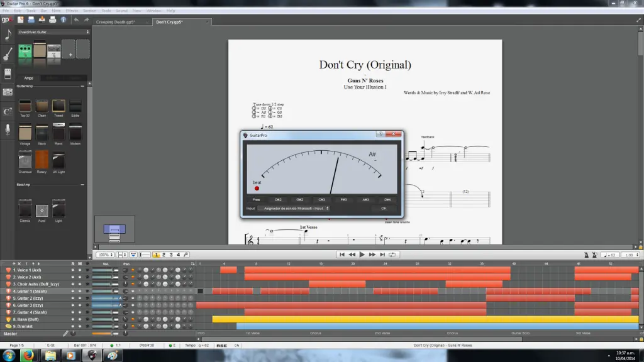Toggle visibility for Choir Aahs track
The height and width of the screenshot is (362, 644).
(87, 284)
